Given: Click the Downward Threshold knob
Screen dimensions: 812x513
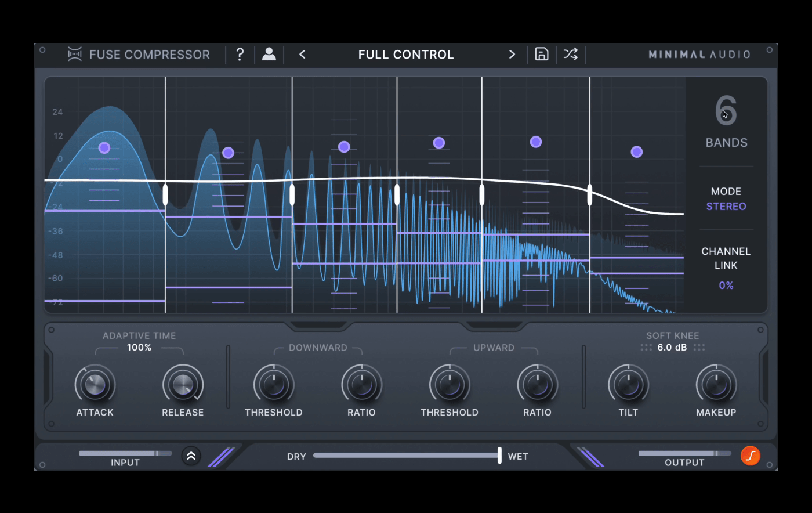Looking at the screenshot, I should point(274,385).
